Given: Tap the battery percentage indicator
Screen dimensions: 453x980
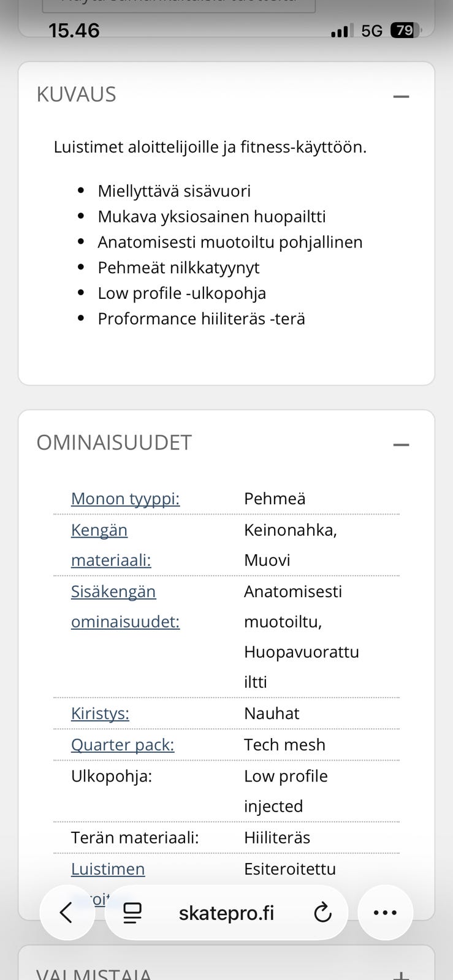Looking at the screenshot, I should click(405, 30).
